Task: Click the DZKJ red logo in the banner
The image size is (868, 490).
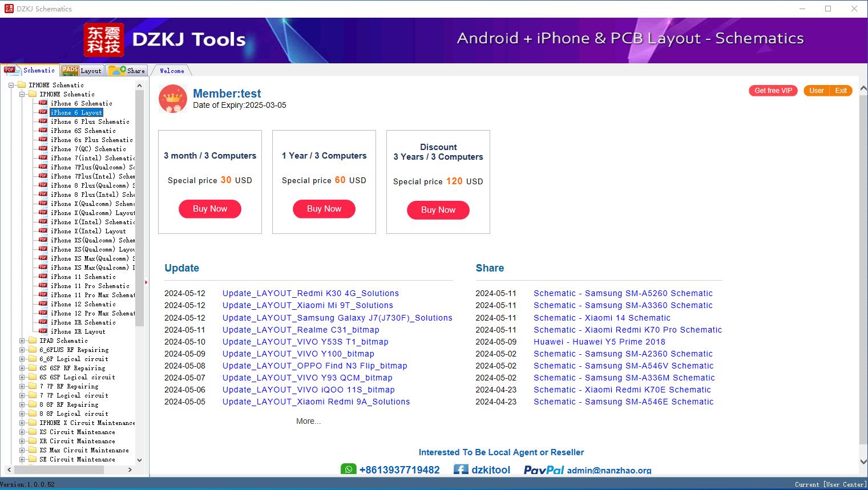Action: click(103, 40)
